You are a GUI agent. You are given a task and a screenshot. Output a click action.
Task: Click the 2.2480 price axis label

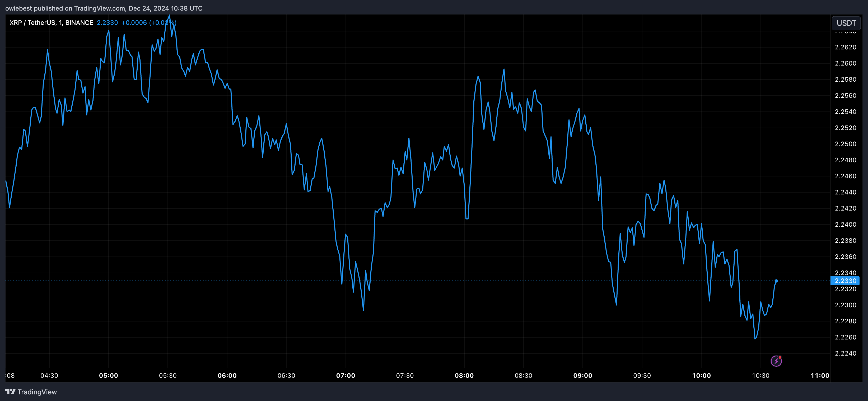point(846,160)
